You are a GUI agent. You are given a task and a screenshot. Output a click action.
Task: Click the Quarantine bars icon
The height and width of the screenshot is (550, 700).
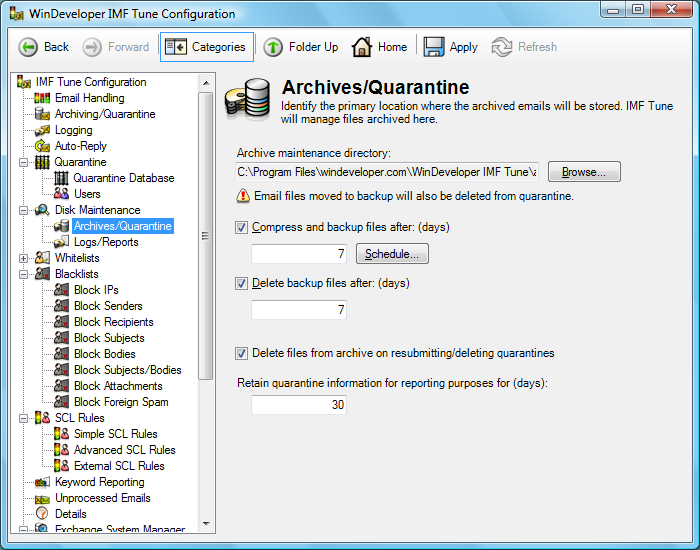[42, 162]
